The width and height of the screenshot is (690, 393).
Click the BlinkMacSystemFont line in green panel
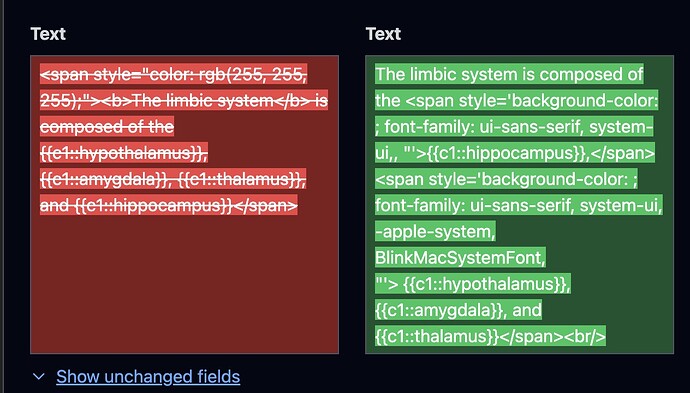[x=460, y=257]
